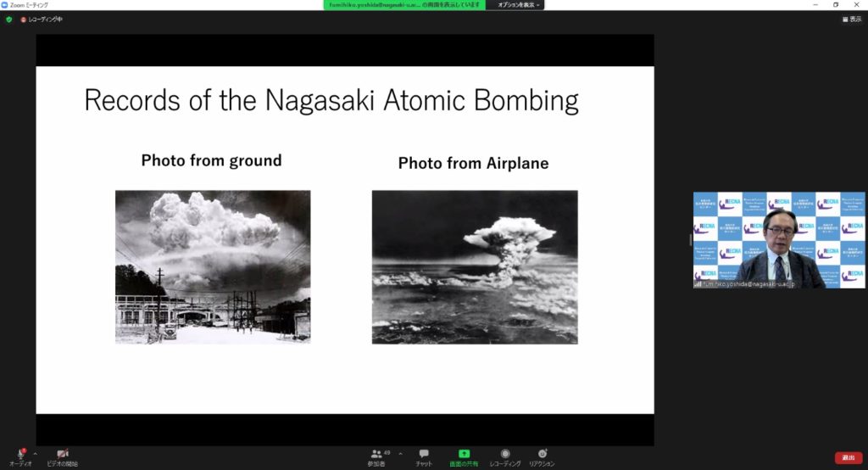Click the audio microphone icon
Image resolution: width=868 pixels, height=470 pixels.
(20, 454)
